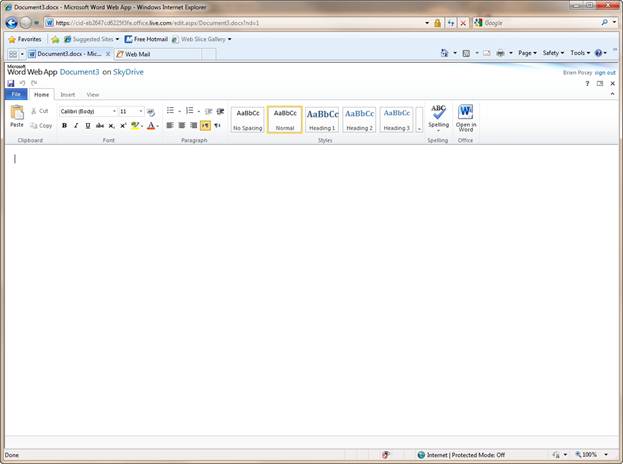Switch to the Web Mail browser tab
This screenshot has height=464, width=623.
tap(158, 54)
